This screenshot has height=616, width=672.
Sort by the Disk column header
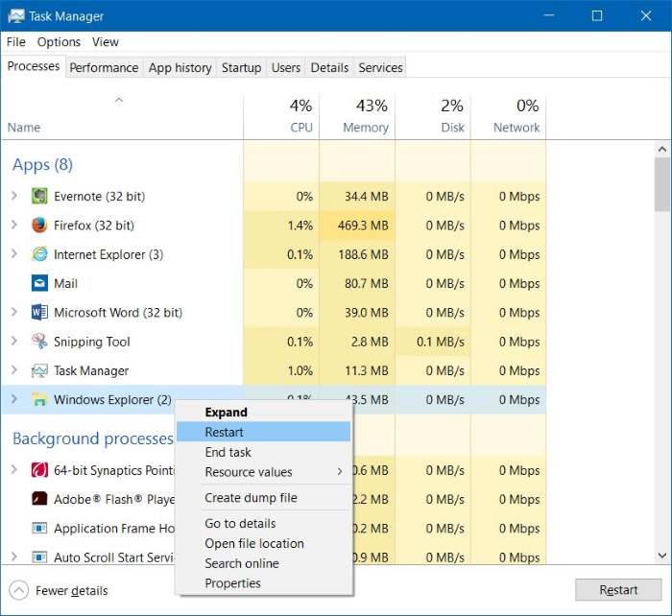[433, 116]
